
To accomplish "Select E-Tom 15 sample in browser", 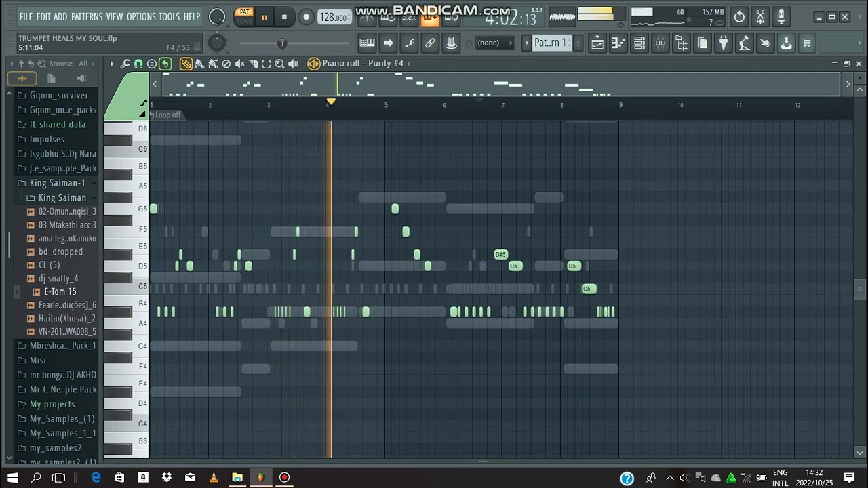I will point(60,292).
